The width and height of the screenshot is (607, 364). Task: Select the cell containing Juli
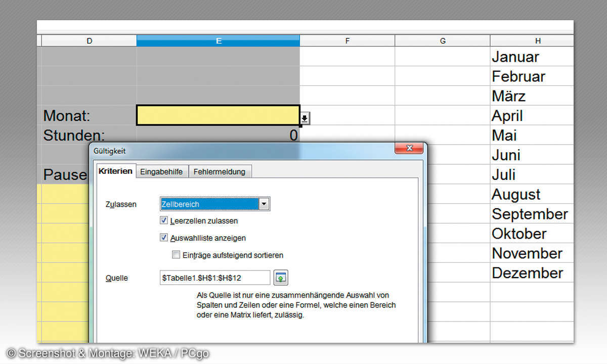pos(532,175)
